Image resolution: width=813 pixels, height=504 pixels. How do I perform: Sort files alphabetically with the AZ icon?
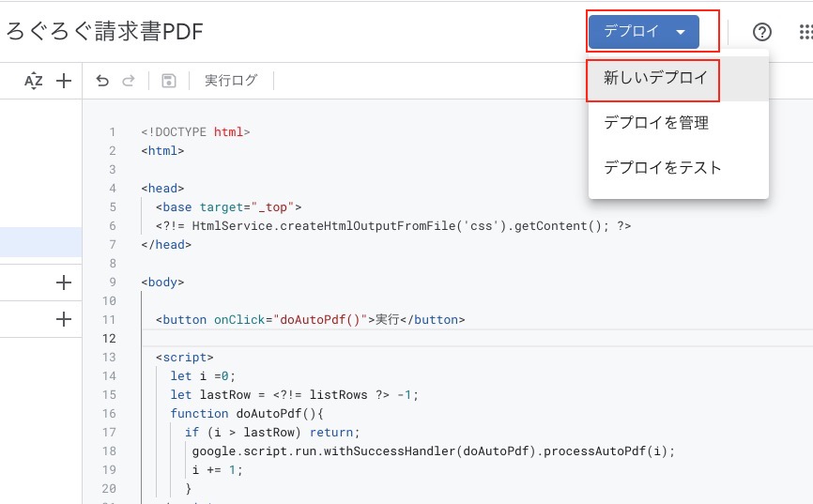pos(34,81)
